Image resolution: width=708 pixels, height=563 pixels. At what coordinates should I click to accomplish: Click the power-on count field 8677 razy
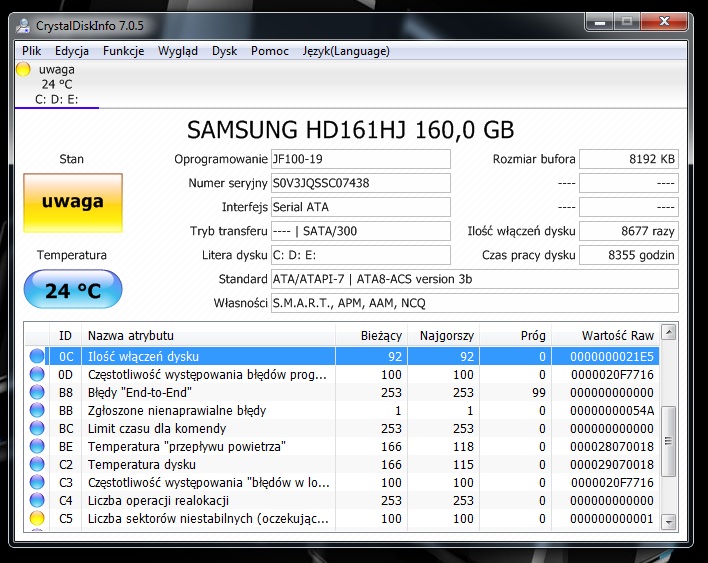(629, 231)
